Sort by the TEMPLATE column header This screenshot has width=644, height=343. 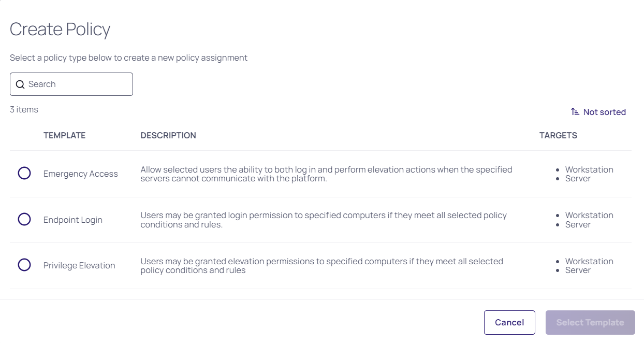[x=64, y=135]
